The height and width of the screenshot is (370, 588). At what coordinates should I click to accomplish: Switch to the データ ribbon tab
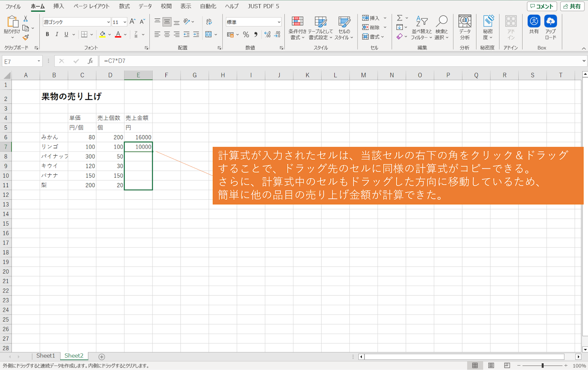click(x=145, y=6)
